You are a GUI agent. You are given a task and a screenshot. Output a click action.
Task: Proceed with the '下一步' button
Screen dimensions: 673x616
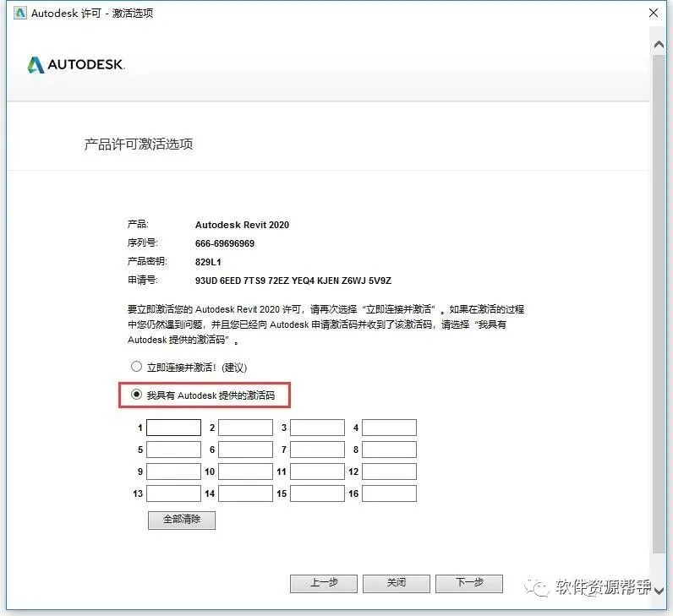[469, 583]
